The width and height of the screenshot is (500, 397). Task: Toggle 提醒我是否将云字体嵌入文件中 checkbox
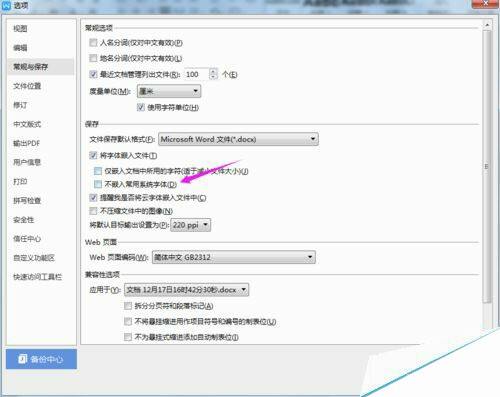point(93,198)
